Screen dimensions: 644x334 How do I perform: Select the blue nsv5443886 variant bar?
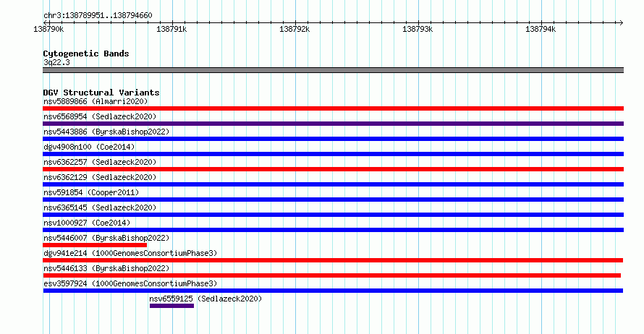[x=333, y=139]
